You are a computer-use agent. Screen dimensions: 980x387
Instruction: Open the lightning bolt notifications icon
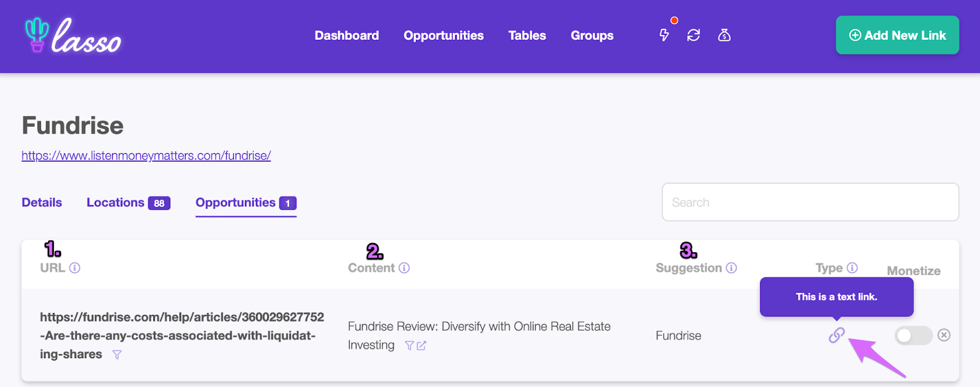pyautogui.click(x=664, y=35)
